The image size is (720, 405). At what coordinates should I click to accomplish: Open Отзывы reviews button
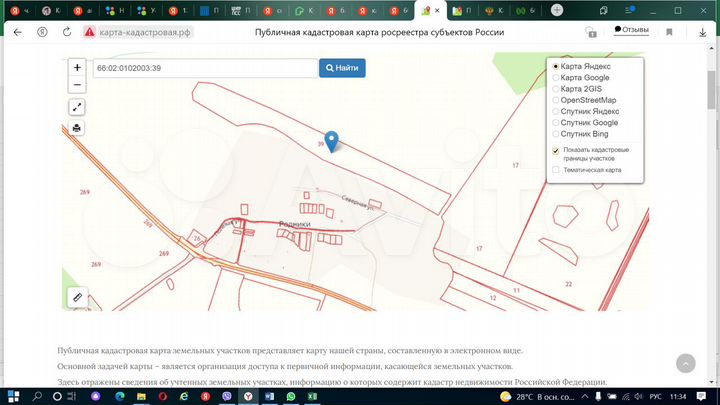[630, 30]
